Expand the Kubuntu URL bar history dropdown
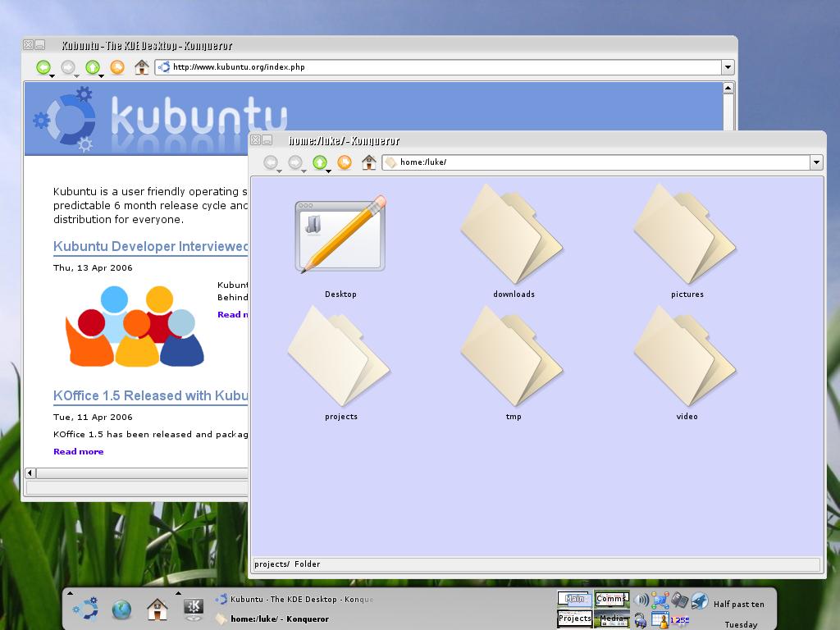The image size is (840, 630). (x=728, y=67)
